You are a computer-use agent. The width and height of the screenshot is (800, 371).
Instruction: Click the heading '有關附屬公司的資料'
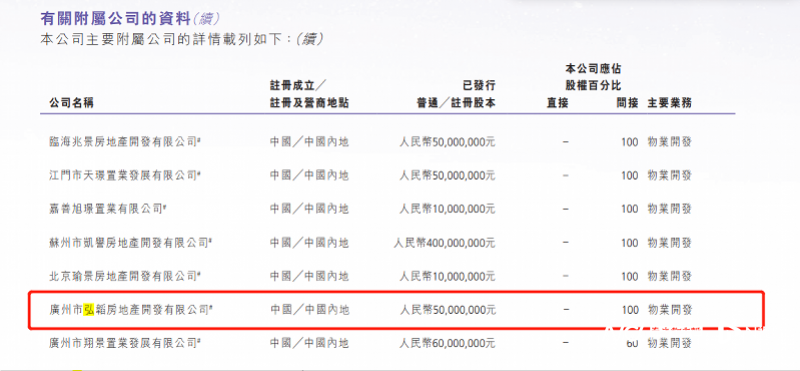116,19
